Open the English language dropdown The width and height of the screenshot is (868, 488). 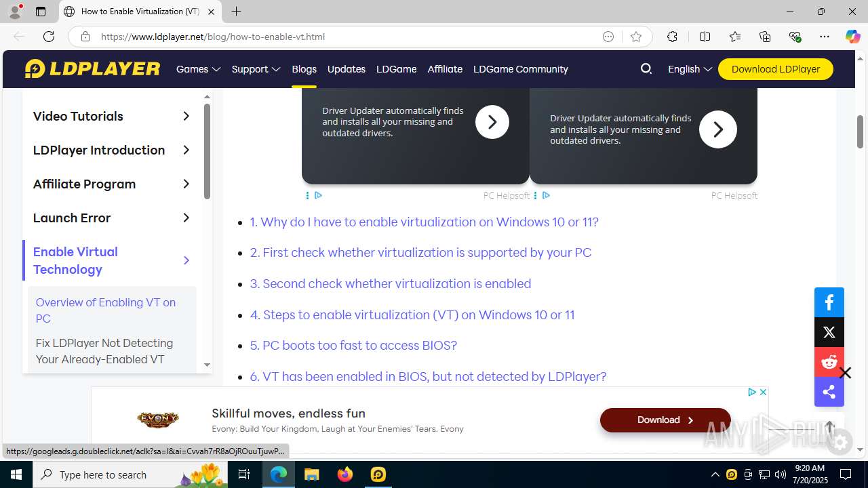point(690,69)
